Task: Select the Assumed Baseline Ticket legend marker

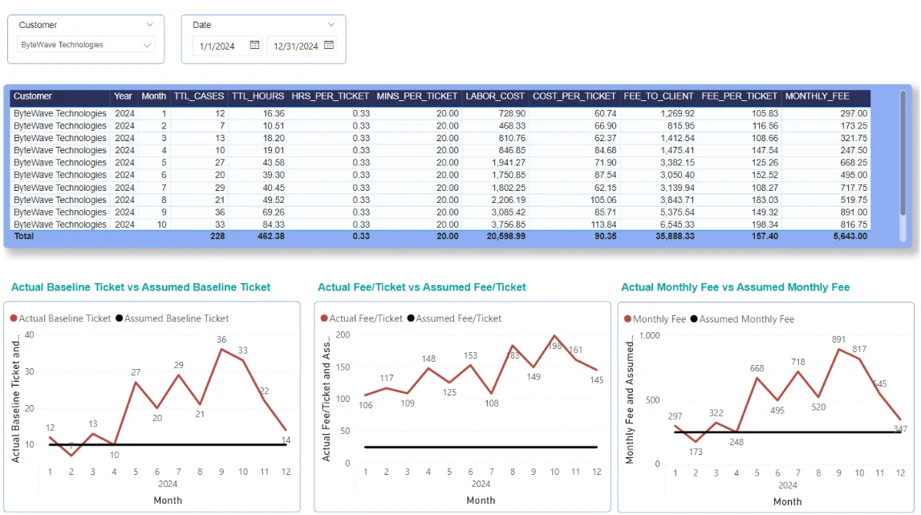Action: pos(119,318)
